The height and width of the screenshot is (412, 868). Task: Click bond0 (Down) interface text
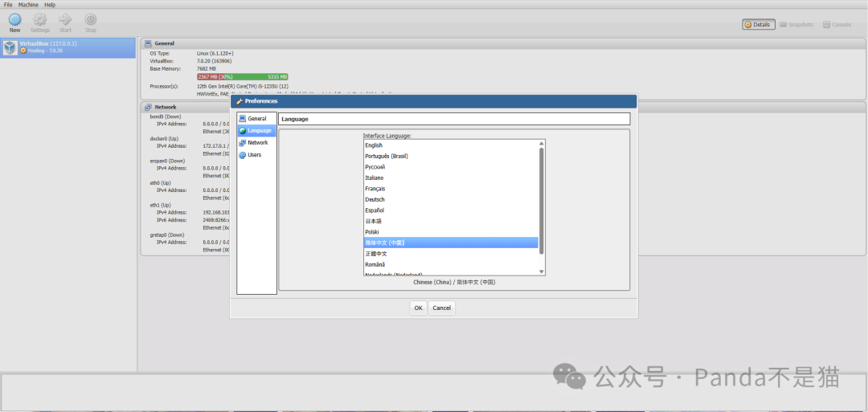point(165,116)
